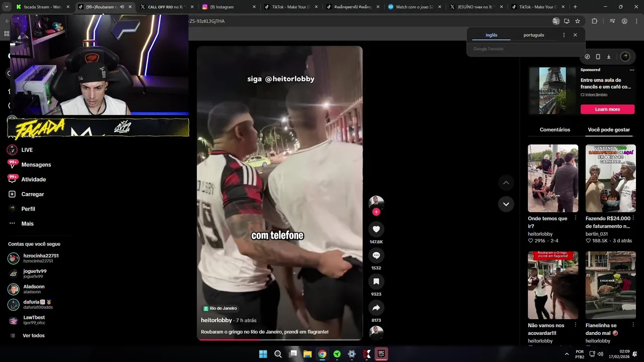This screenshot has width=644, height=362.
Task: Mute the active TikTok tab audio
Action: click(122, 7)
